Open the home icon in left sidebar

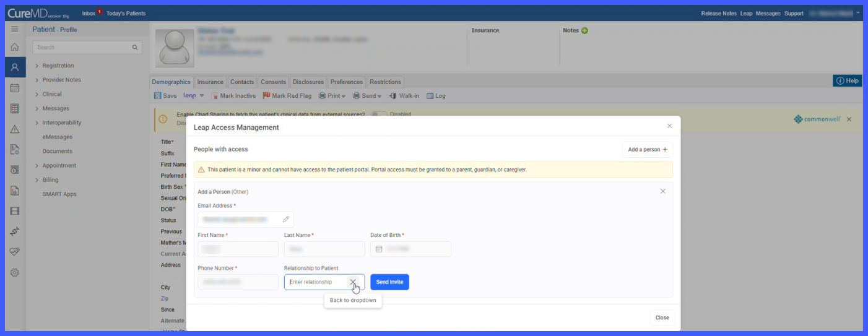tap(15, 47)
